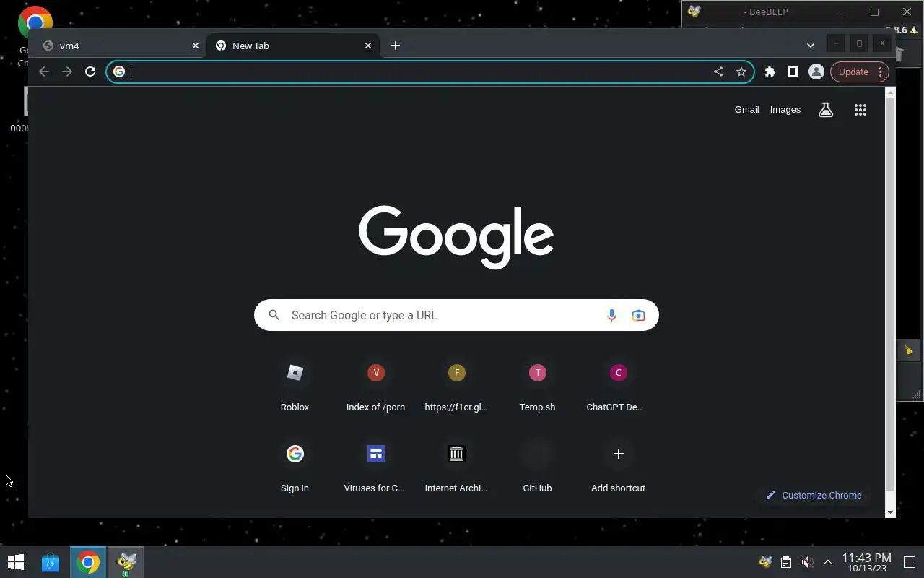
Task: Reload the current page
Action: point(90,72)
